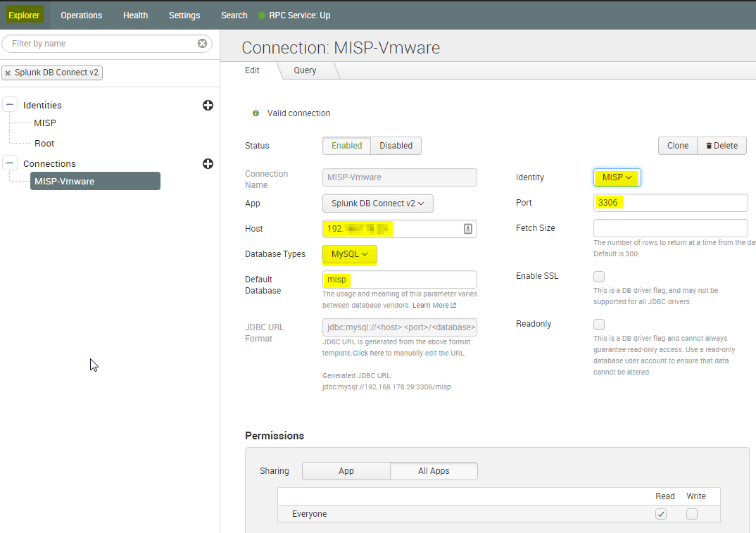
Task: Open the Explorer menu
Action: point(24,15)
